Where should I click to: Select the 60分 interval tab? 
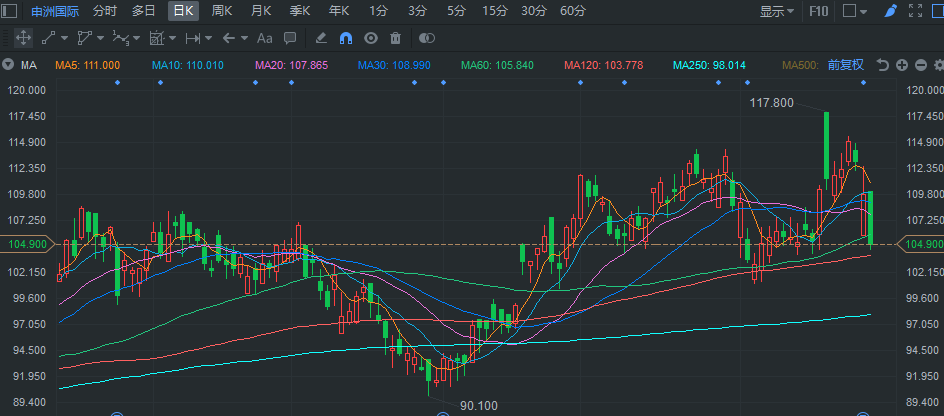pyautogui.click(x=572, y=10)
